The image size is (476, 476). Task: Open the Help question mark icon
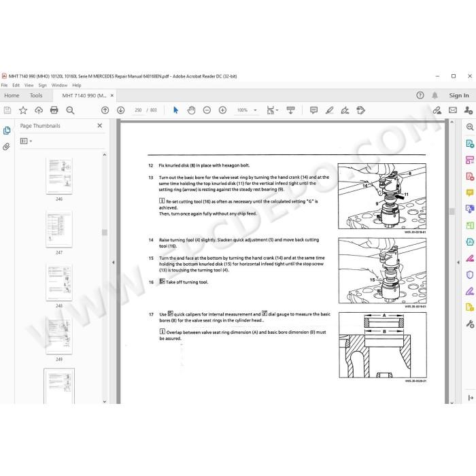pos(420,95)
